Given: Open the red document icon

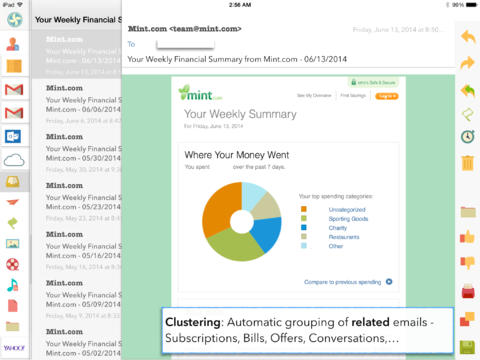Looking at the screenshot, I should click(13, 306).
